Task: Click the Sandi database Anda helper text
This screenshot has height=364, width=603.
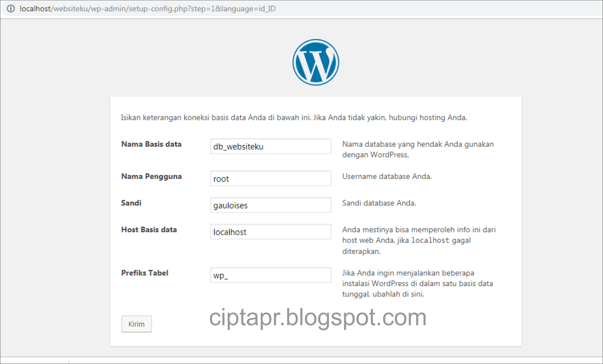Action: tap(379, 203)
